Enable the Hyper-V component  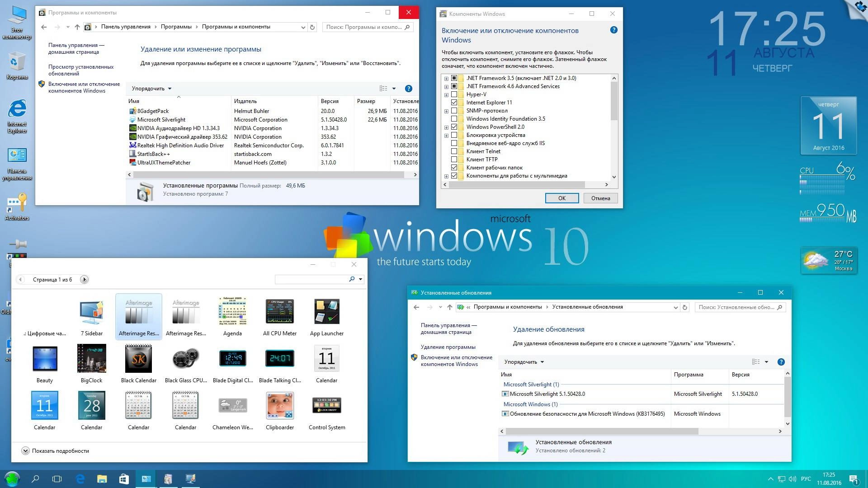(454, 94)
